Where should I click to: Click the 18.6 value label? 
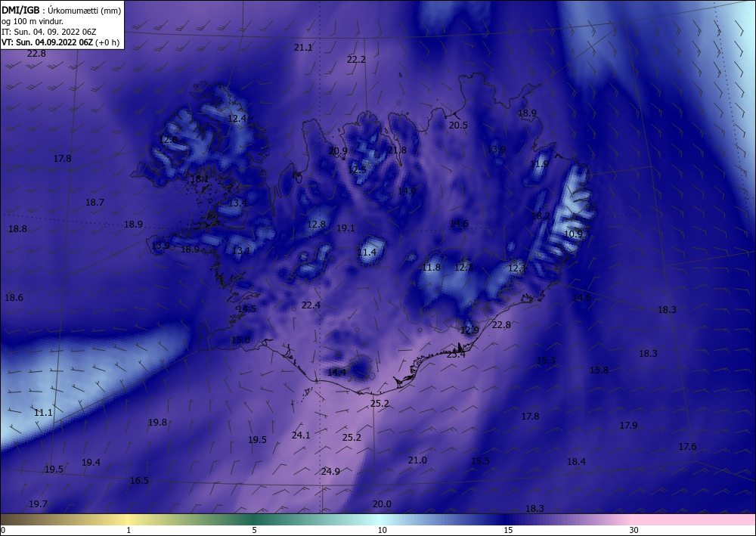[14, 297]
